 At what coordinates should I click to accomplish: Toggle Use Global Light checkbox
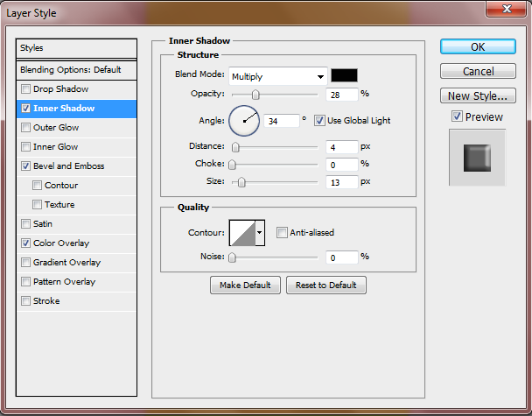coord(320,120)
